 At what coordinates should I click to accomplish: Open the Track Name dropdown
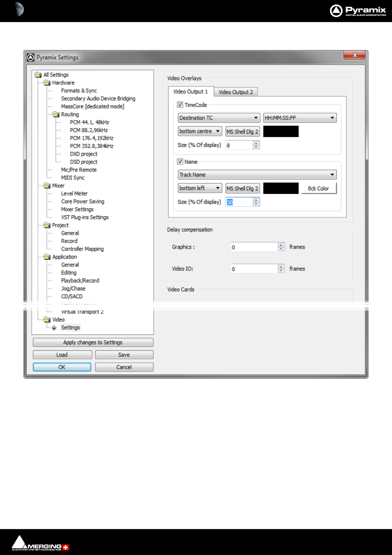pos(257,175)
